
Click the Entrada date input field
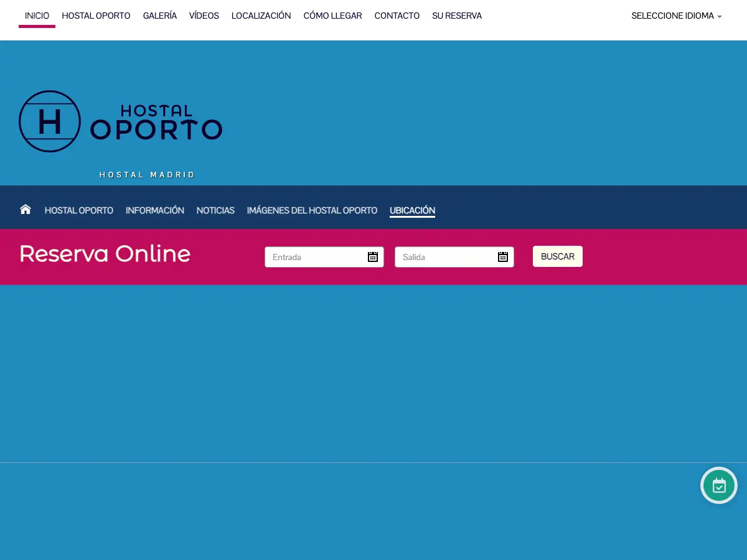pos(324,257)
